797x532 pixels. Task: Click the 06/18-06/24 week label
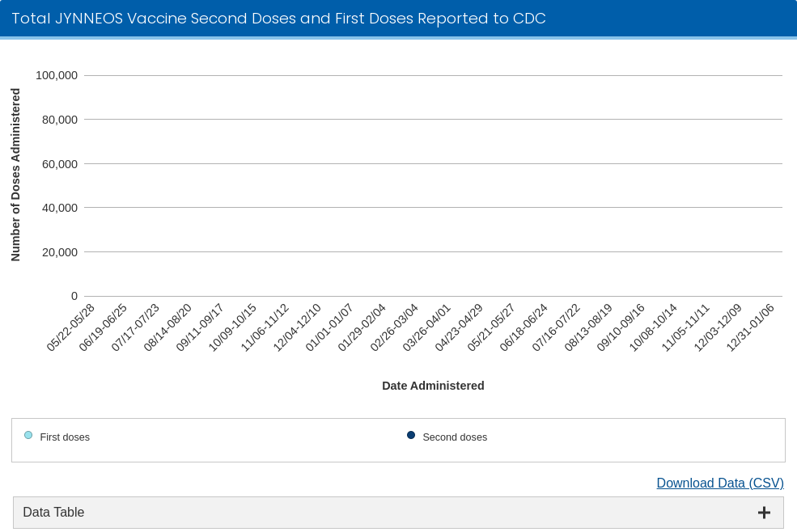(x=524, y=327)
